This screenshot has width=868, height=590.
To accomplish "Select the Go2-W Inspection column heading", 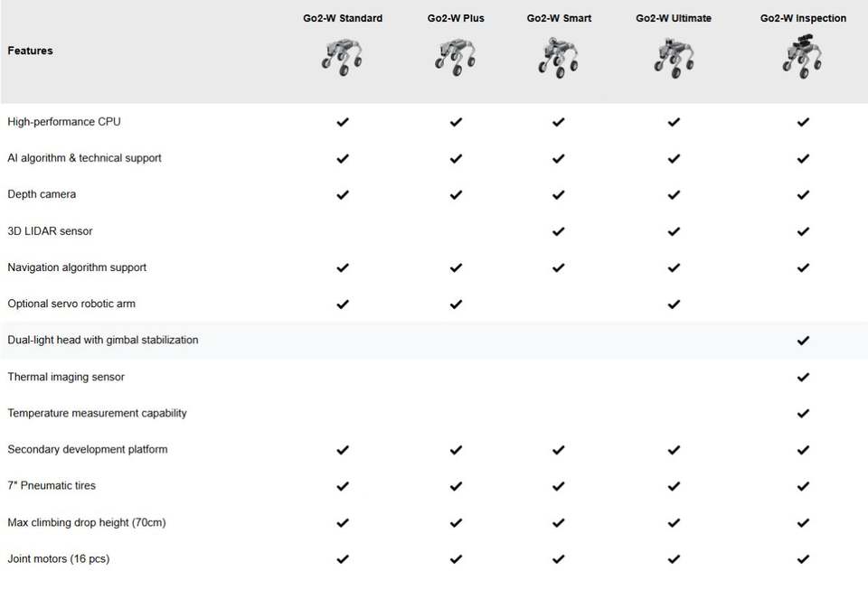I will [x=803, y=18].
